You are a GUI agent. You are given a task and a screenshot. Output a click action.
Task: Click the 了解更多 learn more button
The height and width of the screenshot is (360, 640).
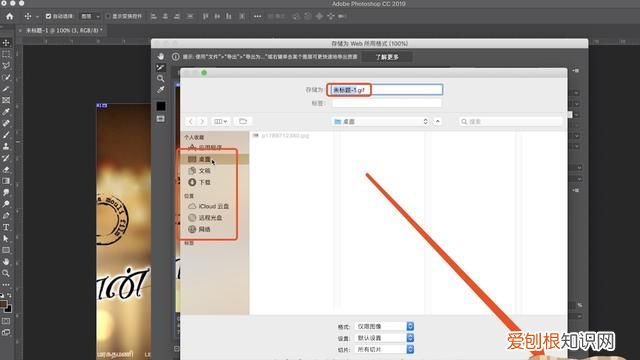coord(387,57)
